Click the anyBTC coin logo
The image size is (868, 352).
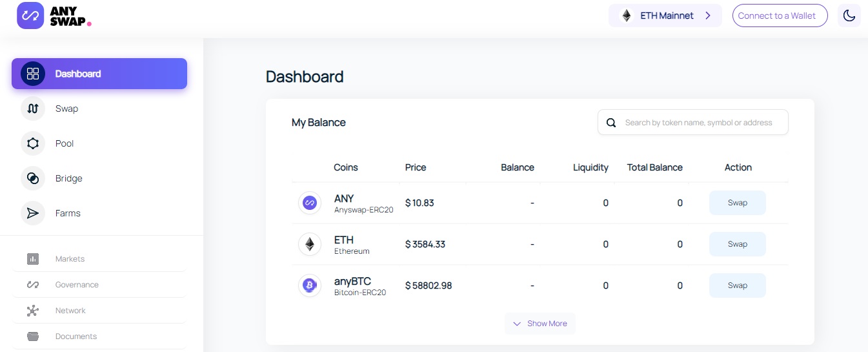pyautogui.click(x=310, y=285)
